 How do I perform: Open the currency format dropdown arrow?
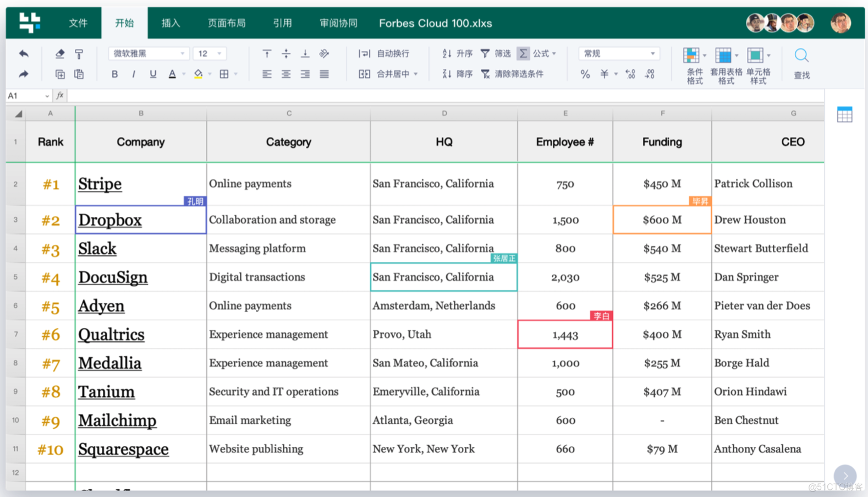click(x=616, y=74)
